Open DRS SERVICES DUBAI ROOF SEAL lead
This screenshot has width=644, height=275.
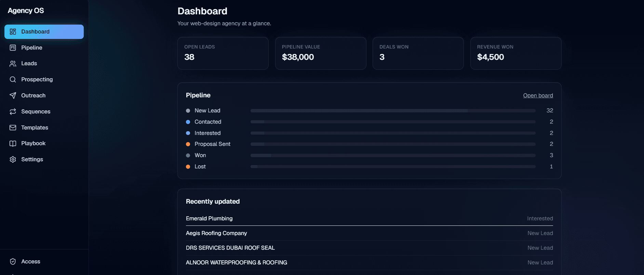tap(370, 248)
